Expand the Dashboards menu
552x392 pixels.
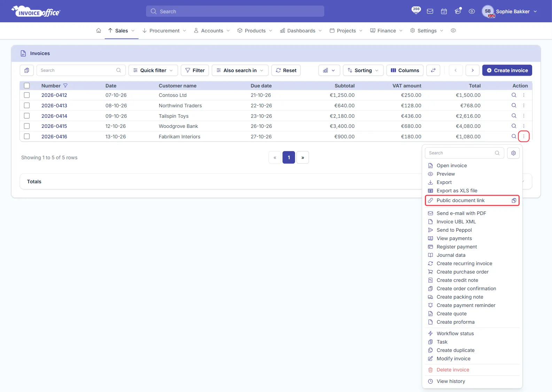tap(301, 31)
